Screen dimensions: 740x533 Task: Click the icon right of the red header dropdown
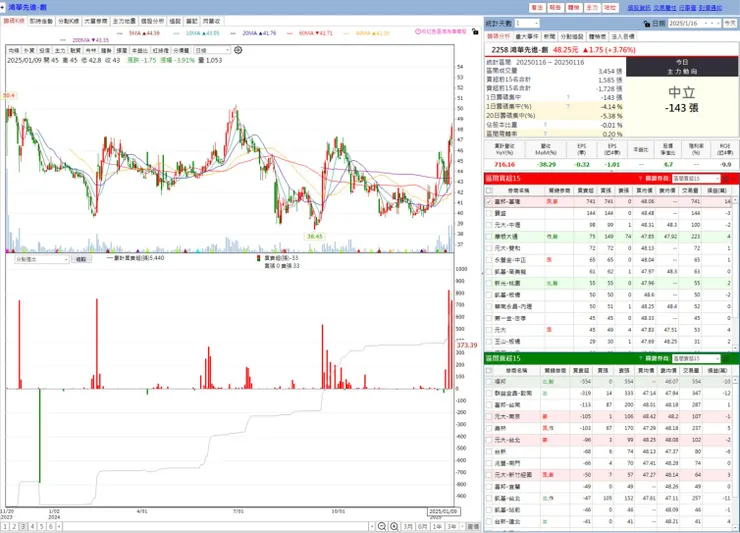(x=726, y=178)
